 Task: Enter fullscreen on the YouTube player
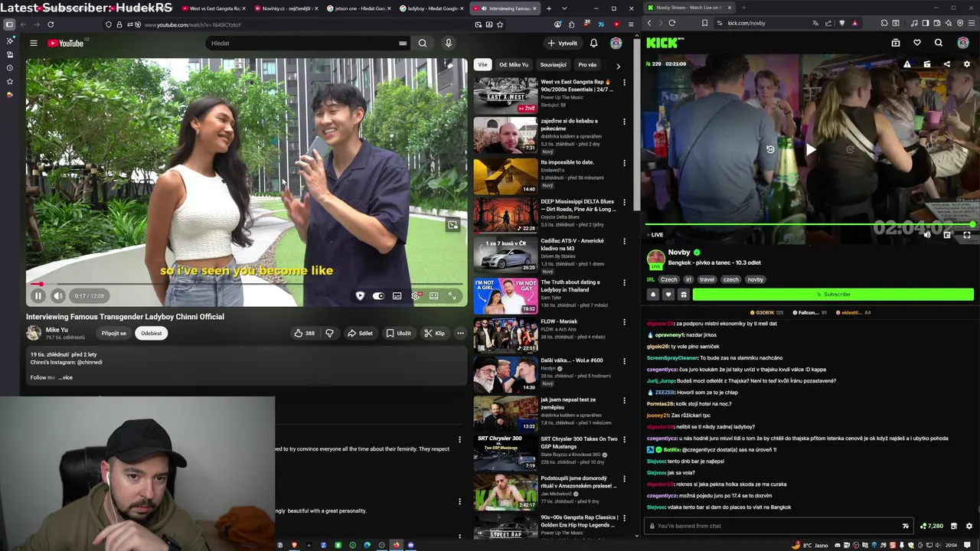pyautogui.click(x=452, y=295)
